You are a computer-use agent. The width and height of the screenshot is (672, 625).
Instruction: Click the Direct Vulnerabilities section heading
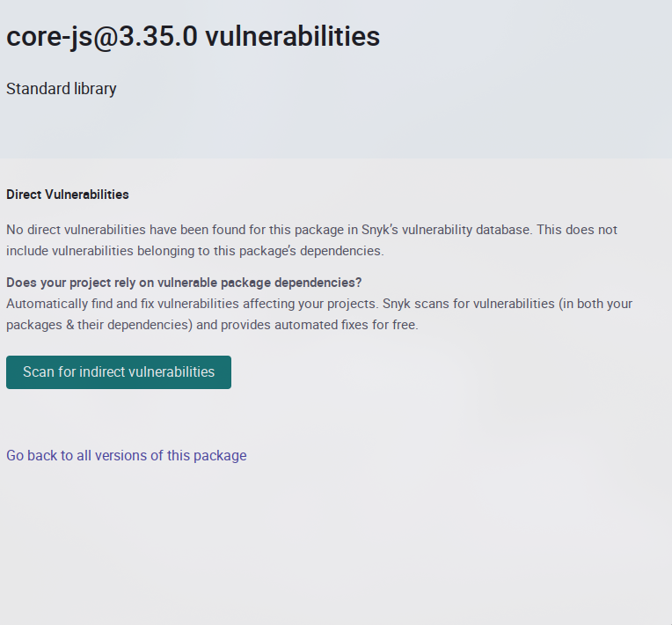tap(68, 195)
